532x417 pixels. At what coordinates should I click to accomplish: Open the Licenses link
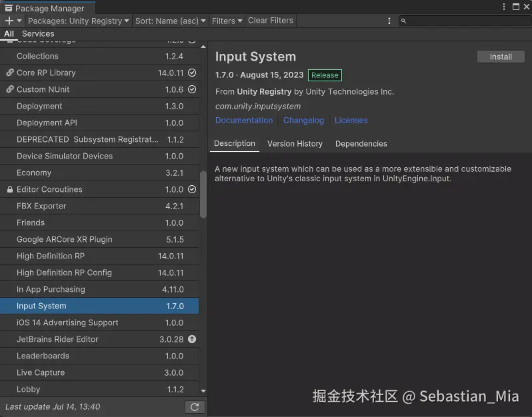[351, 121]
